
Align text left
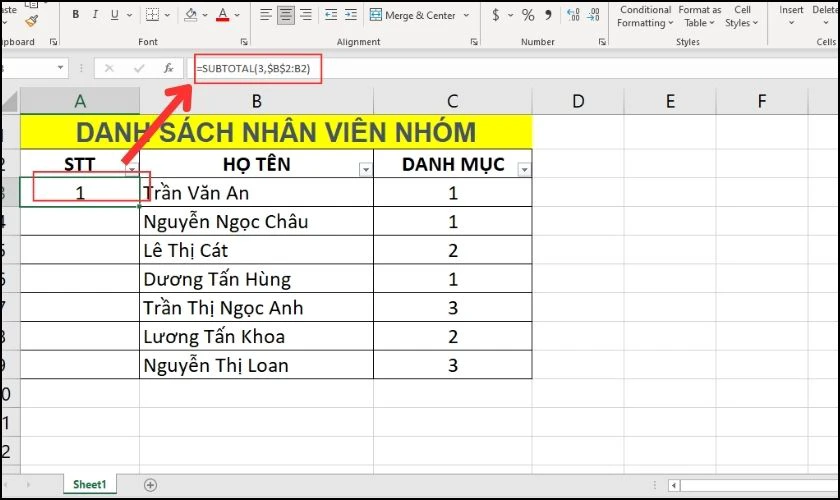click(x=266, y=14)
